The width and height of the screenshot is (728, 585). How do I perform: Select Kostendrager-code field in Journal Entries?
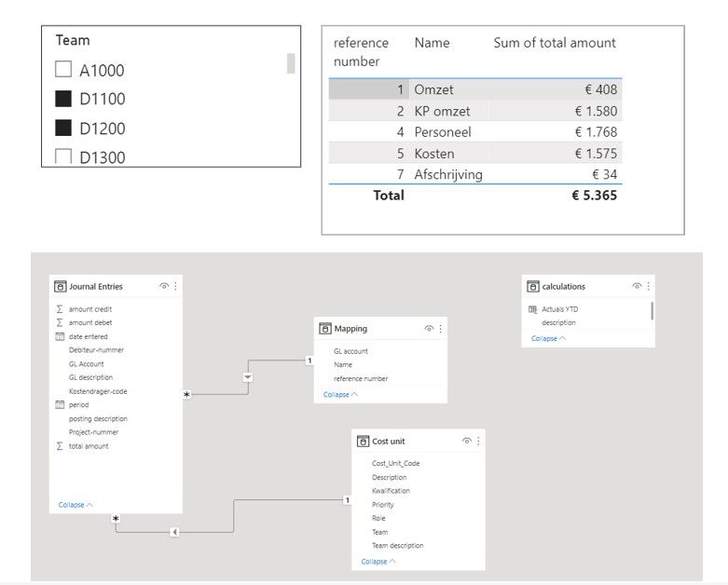tap(98, 391)
